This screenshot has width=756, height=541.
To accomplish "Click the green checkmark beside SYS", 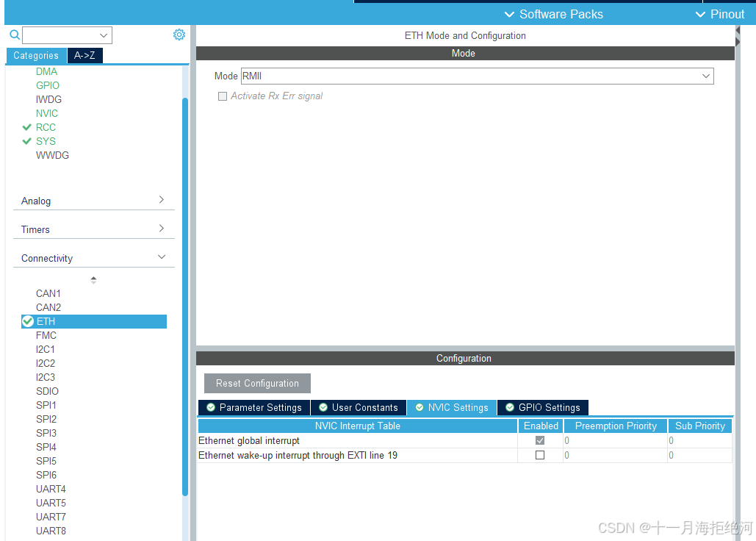I will tap(27, 141).
